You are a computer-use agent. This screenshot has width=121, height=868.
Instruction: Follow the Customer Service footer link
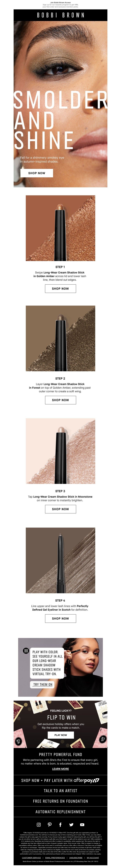pyautogui.click(x=31, y=858)
